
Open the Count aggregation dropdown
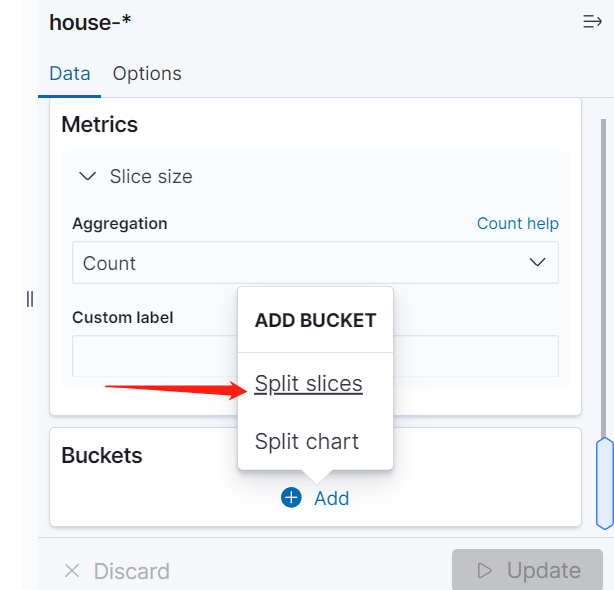coord(315,262)
